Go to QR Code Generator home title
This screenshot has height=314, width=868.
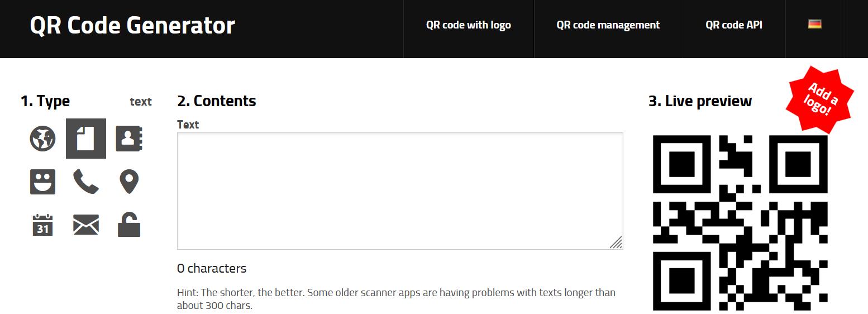[132, 26]
